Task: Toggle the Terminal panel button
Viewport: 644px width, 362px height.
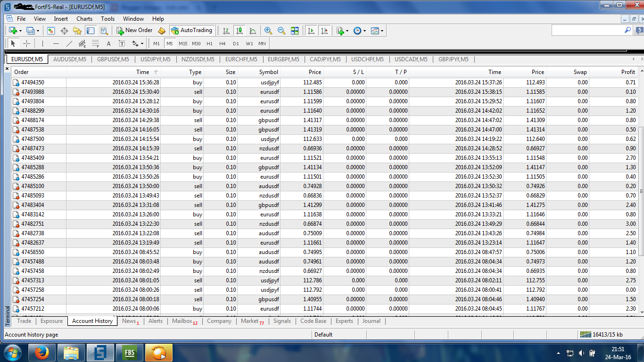Action: pos(91,31)
